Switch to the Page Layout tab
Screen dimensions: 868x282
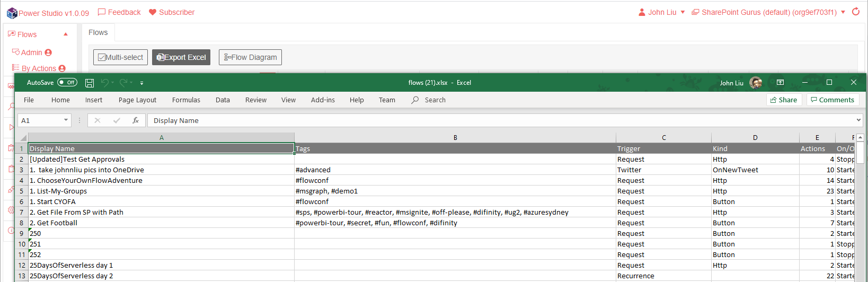[x=137, y=100]
